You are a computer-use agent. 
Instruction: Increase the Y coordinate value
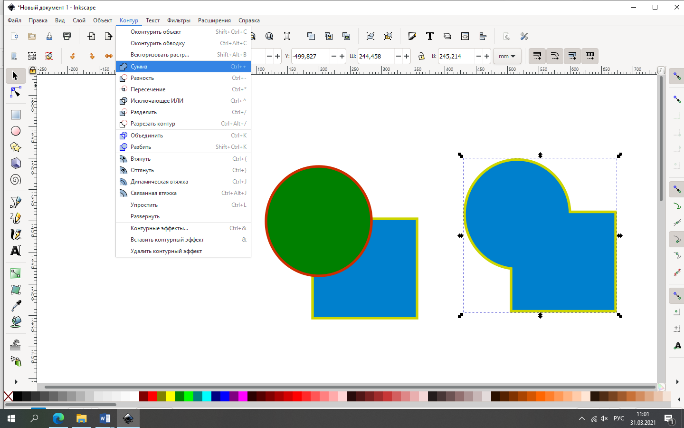(342, 56)
